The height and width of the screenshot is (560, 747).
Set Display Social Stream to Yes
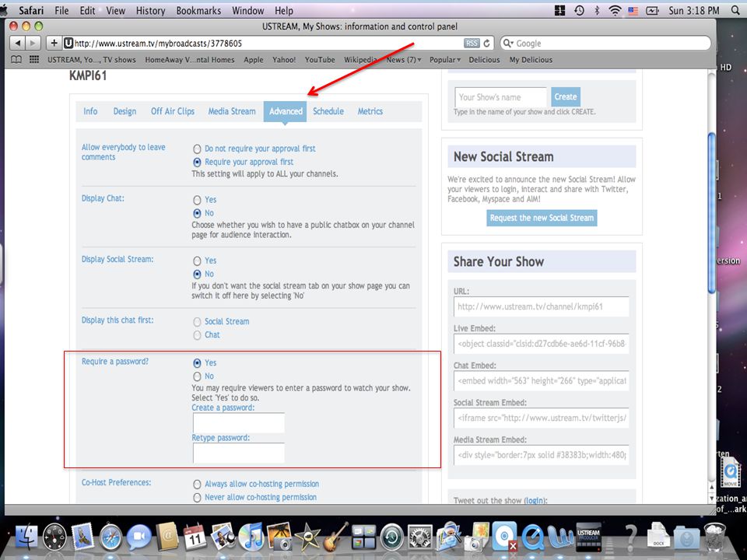tap(197, 261)
